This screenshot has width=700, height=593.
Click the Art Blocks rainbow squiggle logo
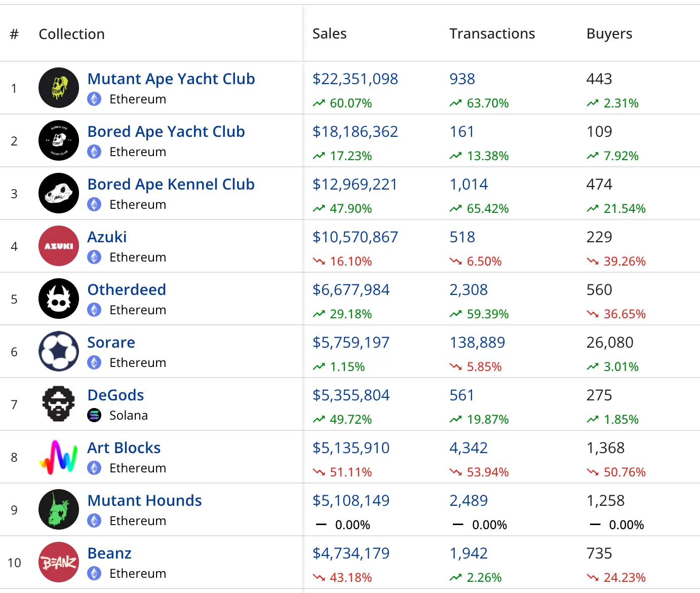tap(59, 457)
